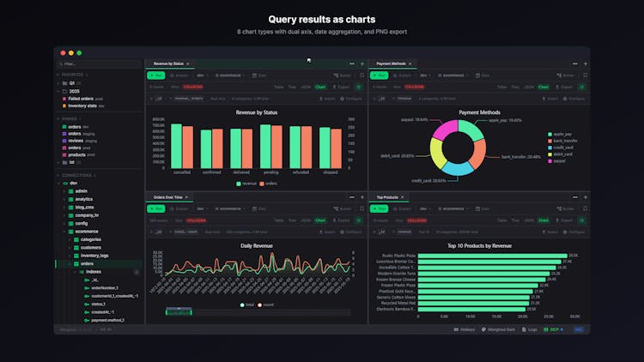Export the Revenue by Status results

[x=342, y=87]
